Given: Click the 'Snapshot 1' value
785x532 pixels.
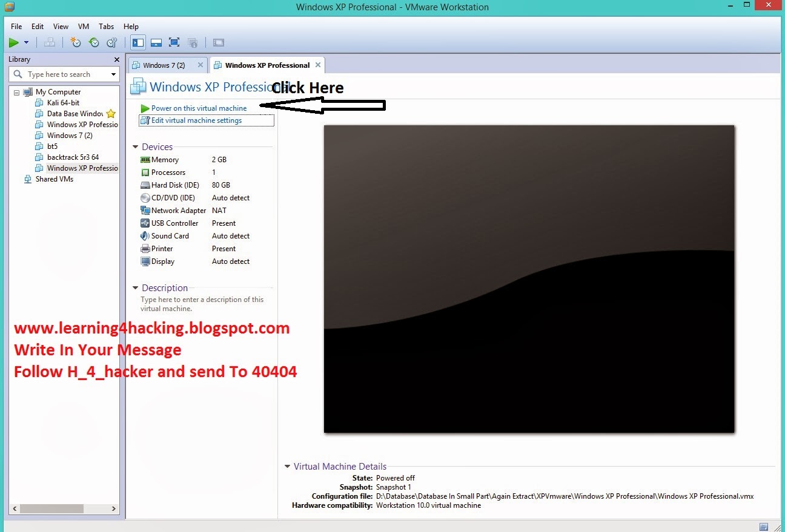Looking at the screenshot, I should [x=394, y=487].
